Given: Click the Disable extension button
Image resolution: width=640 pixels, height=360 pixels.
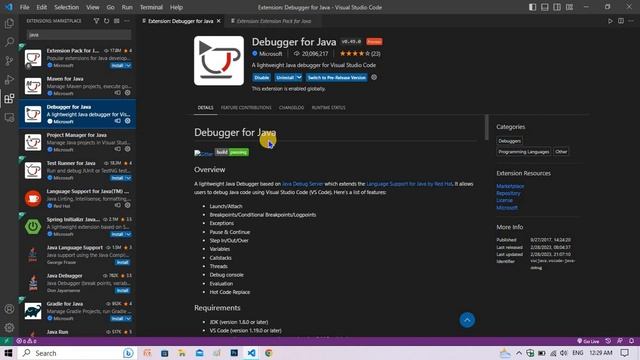Looking at the screenshot, I should click(261, 78).
